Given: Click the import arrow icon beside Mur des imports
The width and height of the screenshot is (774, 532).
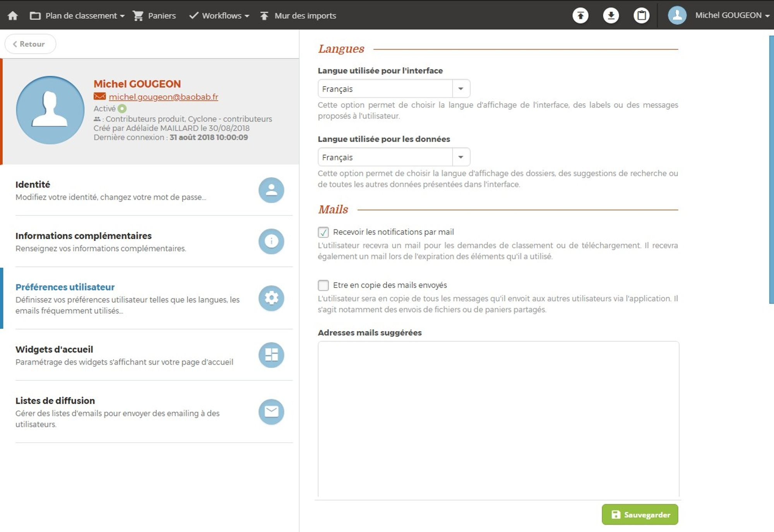Looking at the screenshot, I should click(264, 15).
